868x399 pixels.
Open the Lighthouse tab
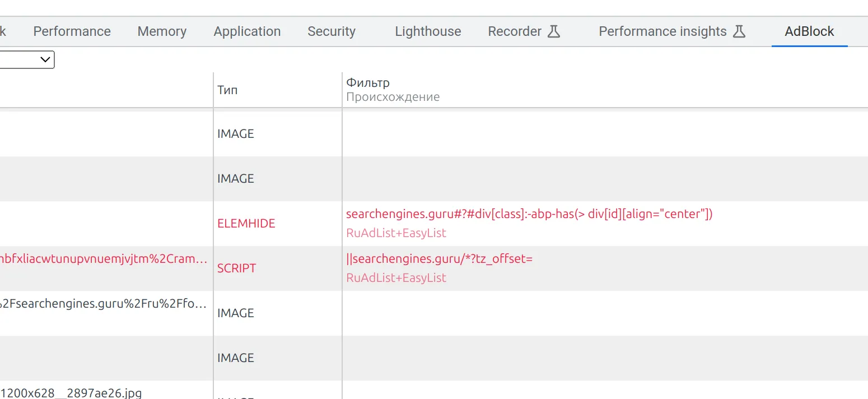point(428,31)
